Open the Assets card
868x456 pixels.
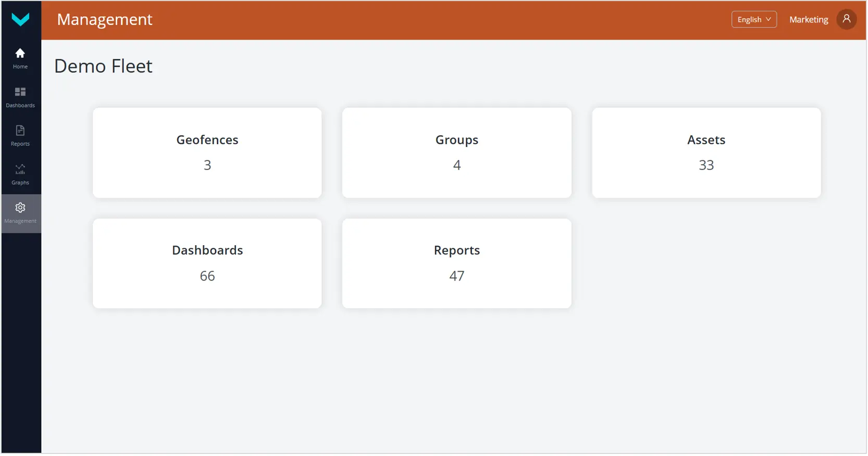pos(706,153)
